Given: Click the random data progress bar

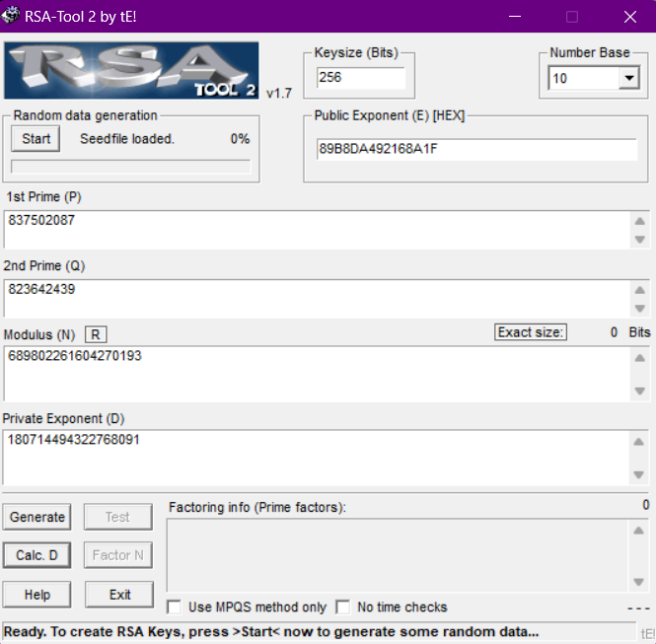Looking at the screenshot, I should coord(130,167).
